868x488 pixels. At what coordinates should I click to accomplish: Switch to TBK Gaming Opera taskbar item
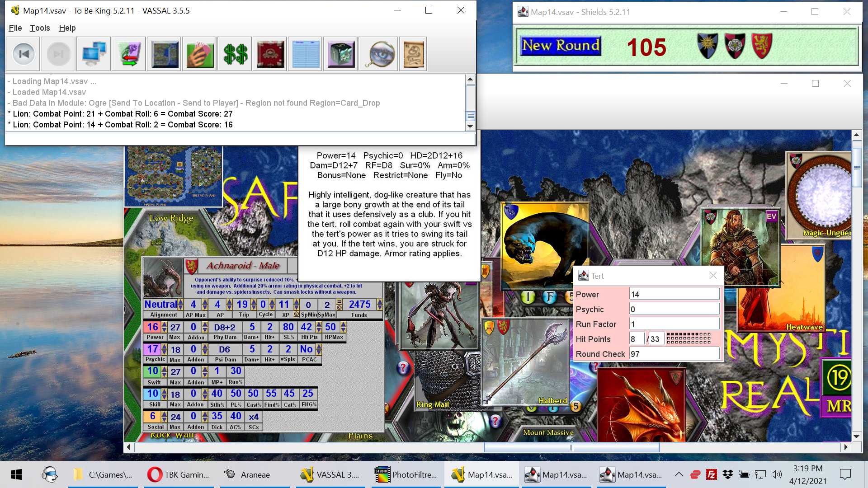[179, 474]
